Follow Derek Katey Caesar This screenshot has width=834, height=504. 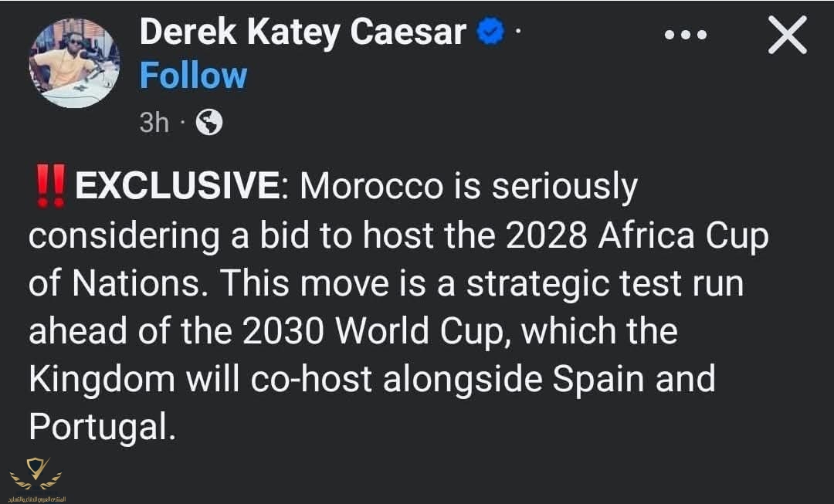point(193,76)
